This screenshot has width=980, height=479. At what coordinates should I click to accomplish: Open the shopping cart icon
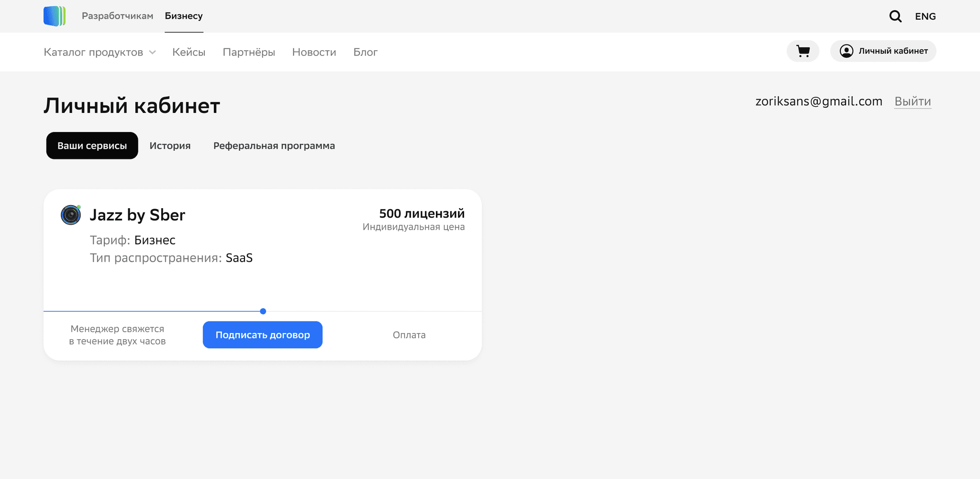(802, 51)
